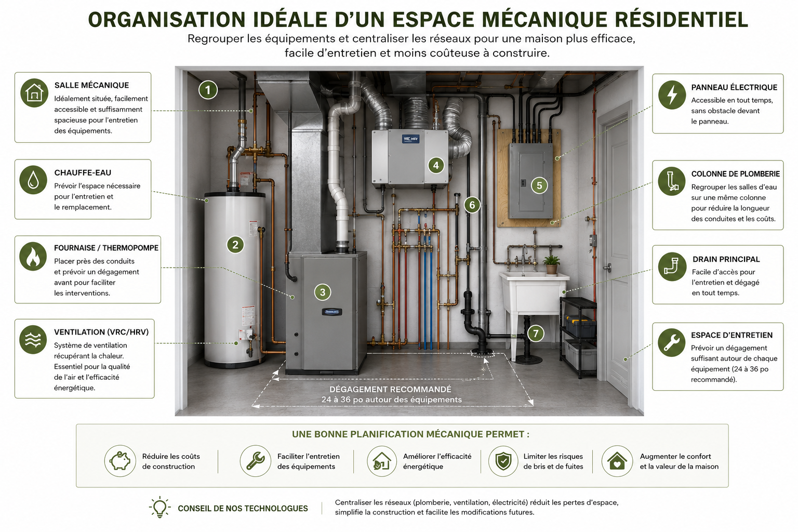Viewport: 798px width, 532px height.
Task: Click the wrench icon beside Espace d'entretien
Action: [672, 342]
